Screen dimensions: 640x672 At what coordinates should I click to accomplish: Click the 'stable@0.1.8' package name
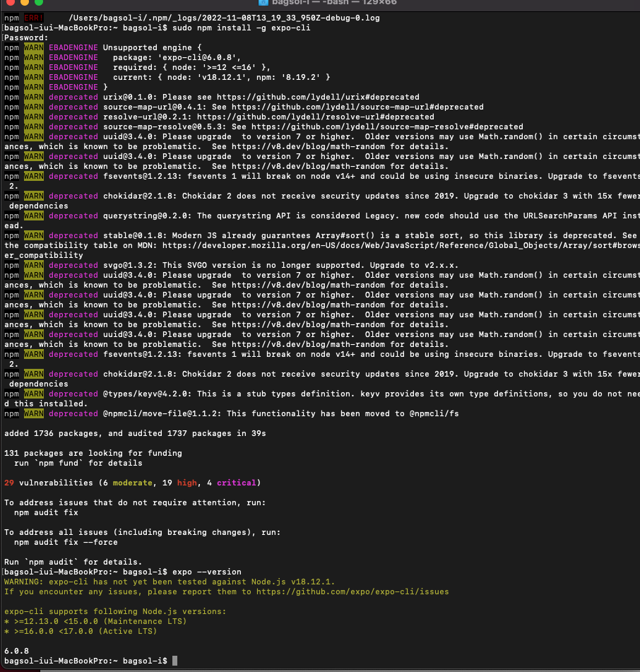tap(135, 235)
